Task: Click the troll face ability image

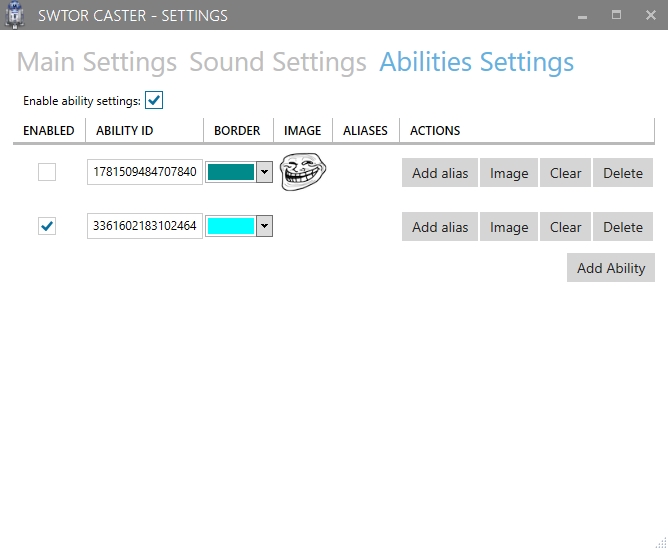Action: [302, 172]
